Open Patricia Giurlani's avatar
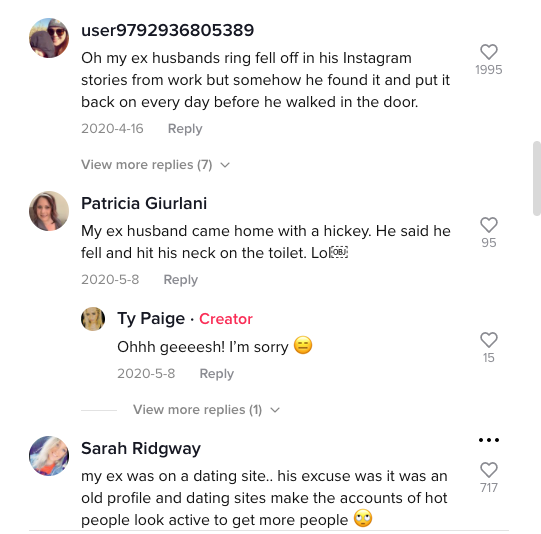Image resolution: width=541 pixels, height=534 pixels. point(49,211)
